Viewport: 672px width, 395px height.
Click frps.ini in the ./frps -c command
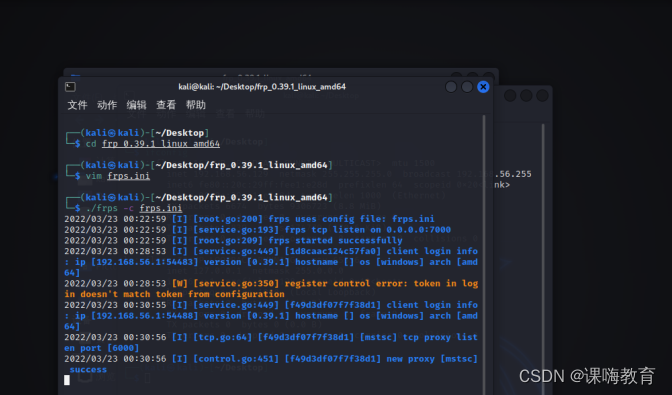(161, 208)
